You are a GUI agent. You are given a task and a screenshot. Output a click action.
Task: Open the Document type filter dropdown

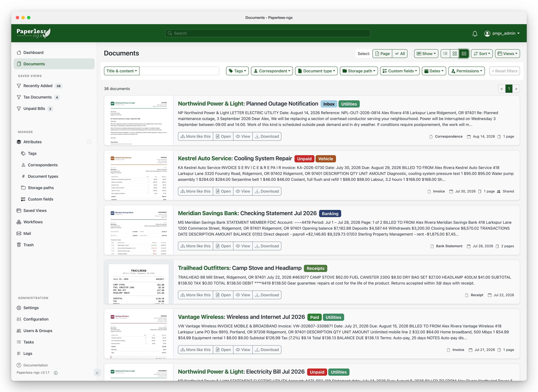[316, 71]
